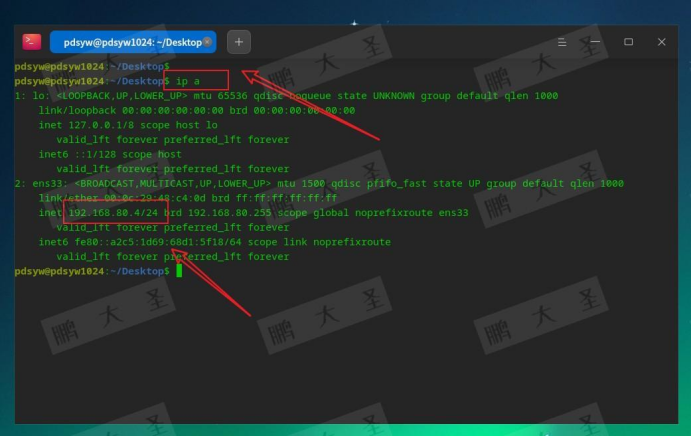Click the broadcast address 192.168.80.255
This screenshot has width=692, height=436.
click(230, 213)
